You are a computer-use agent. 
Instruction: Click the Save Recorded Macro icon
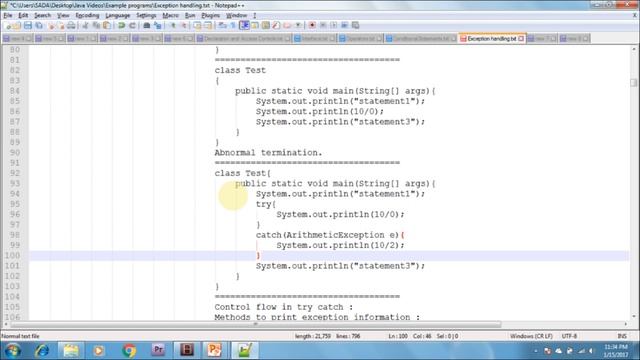click(356, 26)
